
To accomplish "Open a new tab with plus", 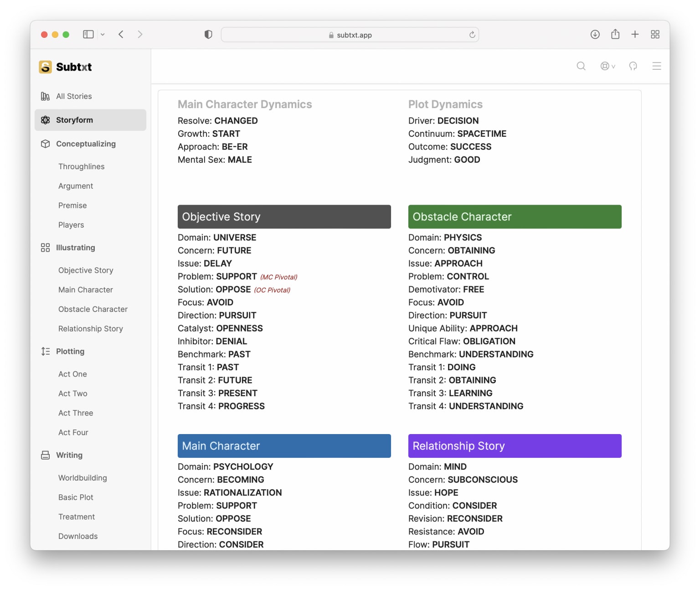I will tap(635, 34).
